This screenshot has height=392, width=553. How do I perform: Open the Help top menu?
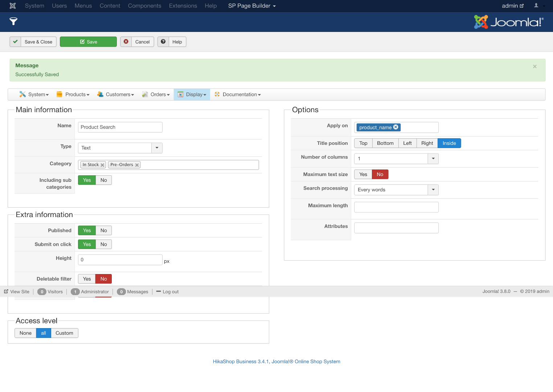pos(211,6)
